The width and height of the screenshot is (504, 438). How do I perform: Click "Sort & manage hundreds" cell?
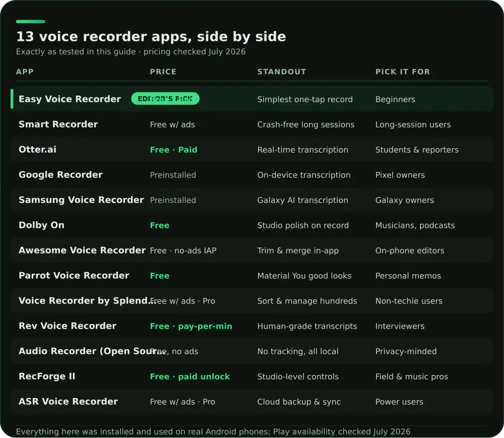[x=307, y=301]
